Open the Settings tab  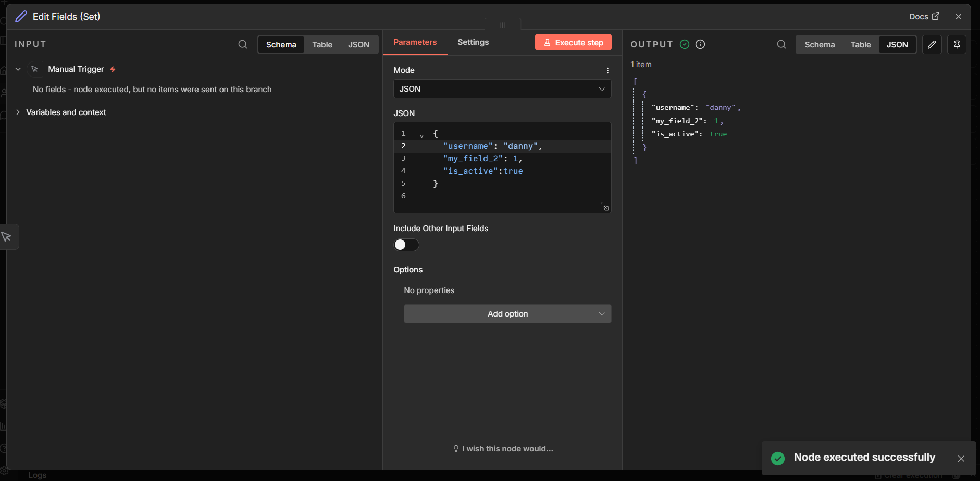point(473,42)
